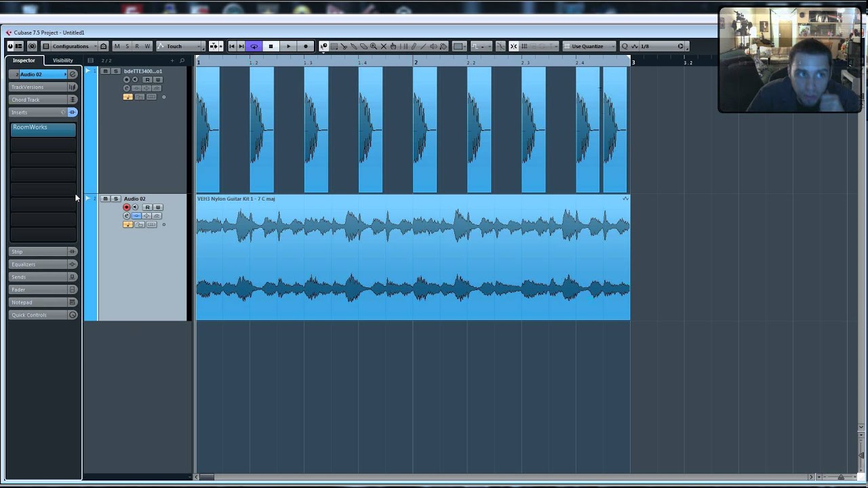Switch to the Inspector tab

(24, 60)
